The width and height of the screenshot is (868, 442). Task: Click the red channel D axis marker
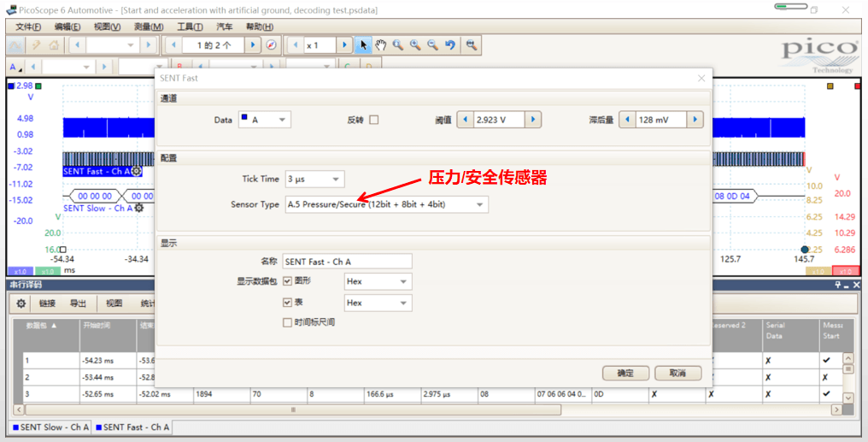(858, 86)
